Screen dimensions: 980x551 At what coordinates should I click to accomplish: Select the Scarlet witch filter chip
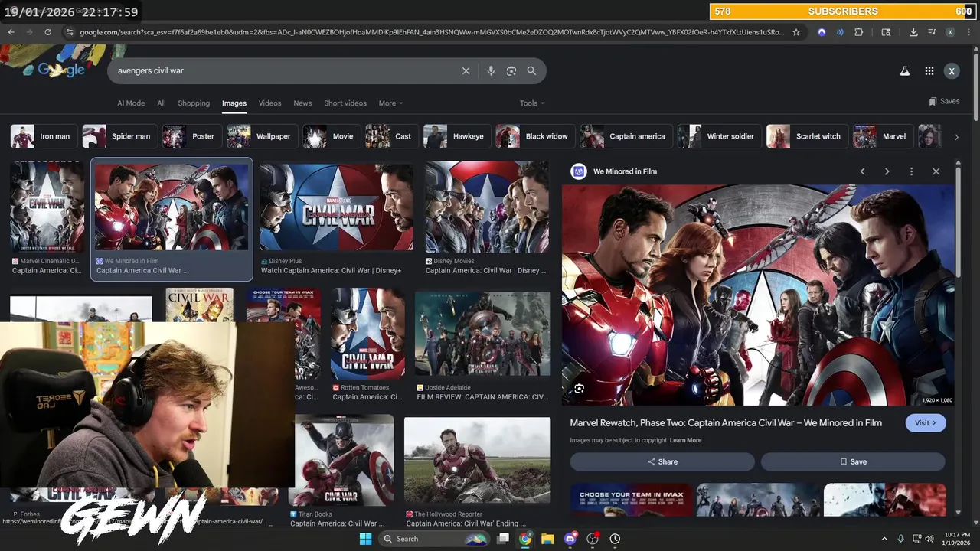click(x=807, y=136)
